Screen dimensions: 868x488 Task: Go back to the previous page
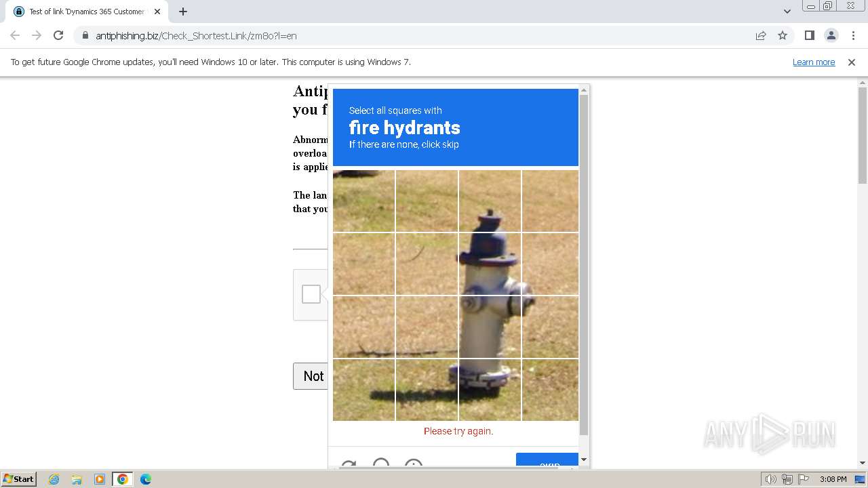[15, 35]
